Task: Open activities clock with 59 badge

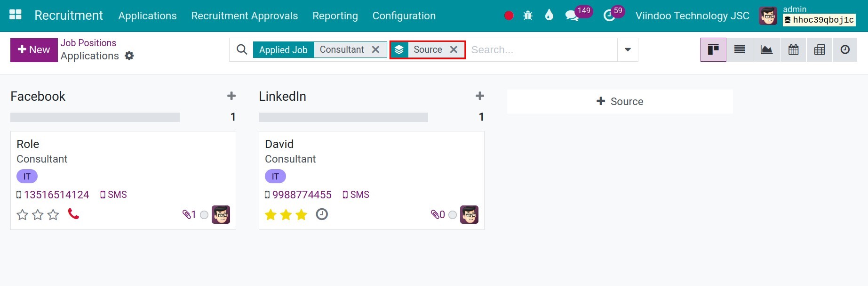Action: (x=613, y=15)
